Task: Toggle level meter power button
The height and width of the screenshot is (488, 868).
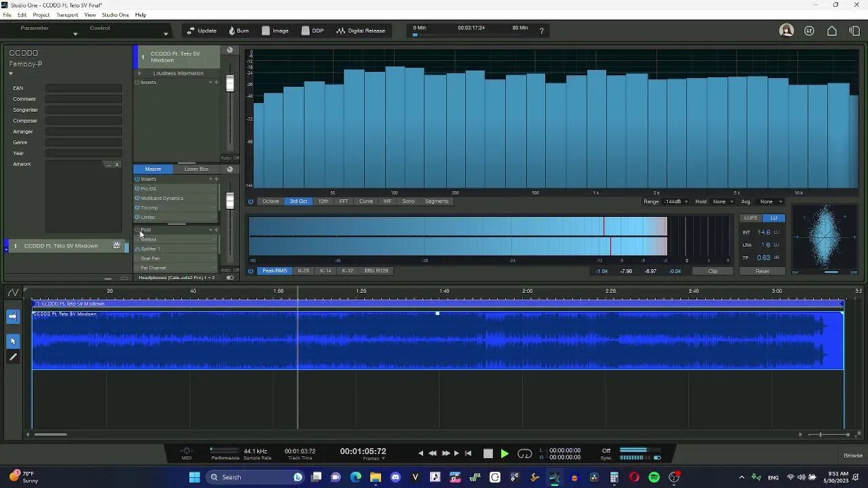Action: pyautogui.click(x=250, y=271)
